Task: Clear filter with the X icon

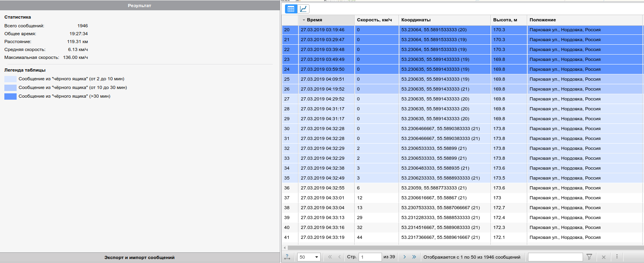Action: click(x=604, y=257)
